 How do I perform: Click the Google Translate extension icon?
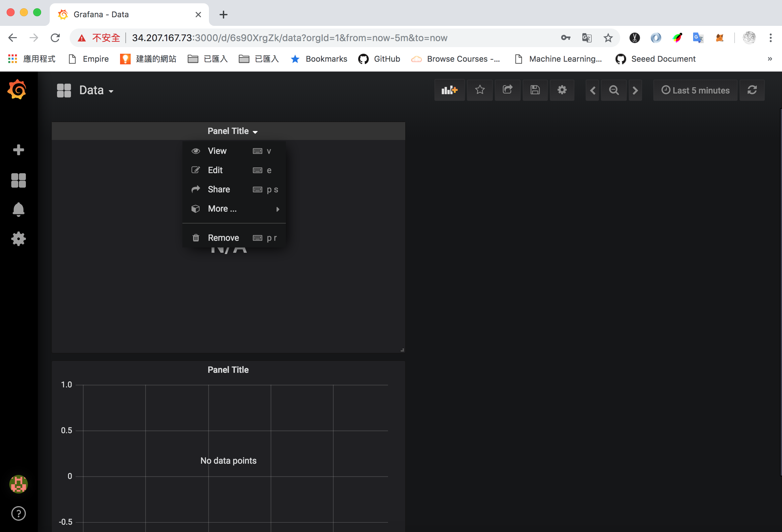pos(698,38)
